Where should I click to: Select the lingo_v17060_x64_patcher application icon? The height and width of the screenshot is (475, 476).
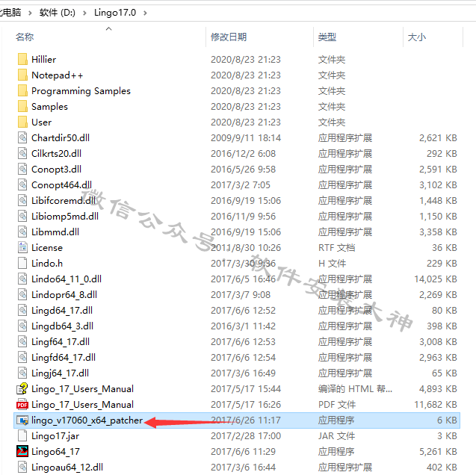point(22,420)
